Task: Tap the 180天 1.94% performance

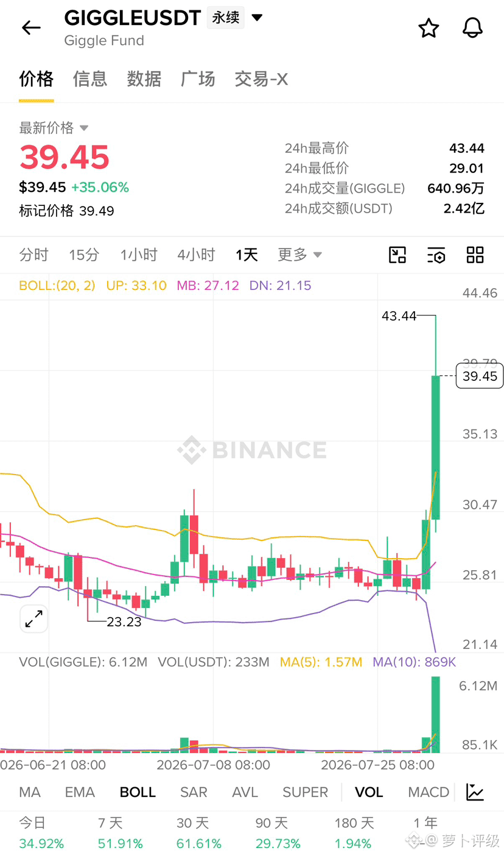Action: pyautogui.click(x=354, y=833)
